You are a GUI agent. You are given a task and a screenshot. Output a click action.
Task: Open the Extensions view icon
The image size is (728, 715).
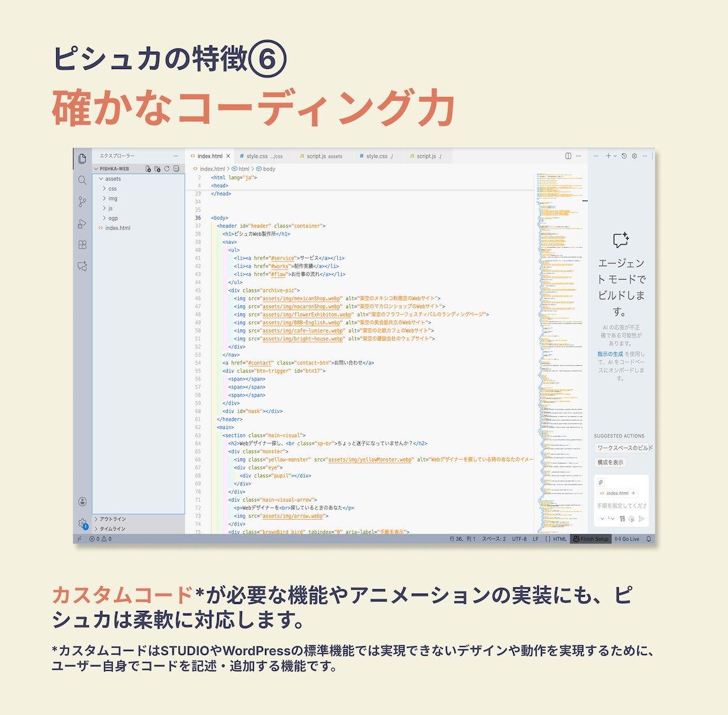pos(82,245)
